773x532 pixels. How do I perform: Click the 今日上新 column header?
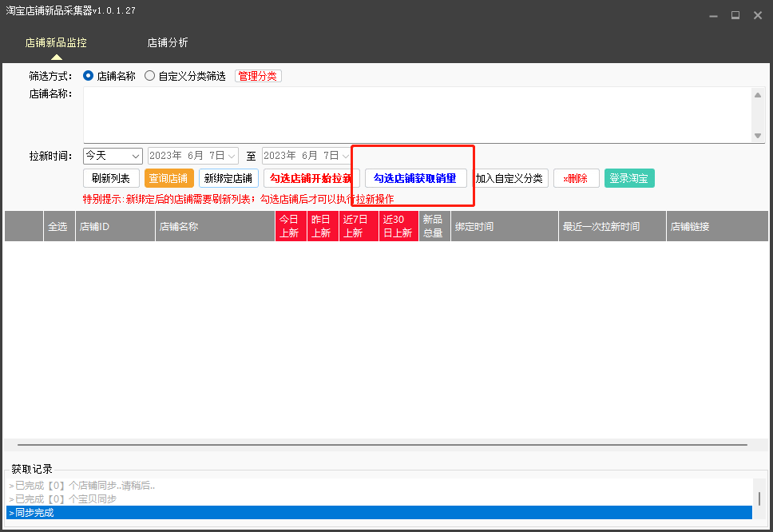click(291, 226)
